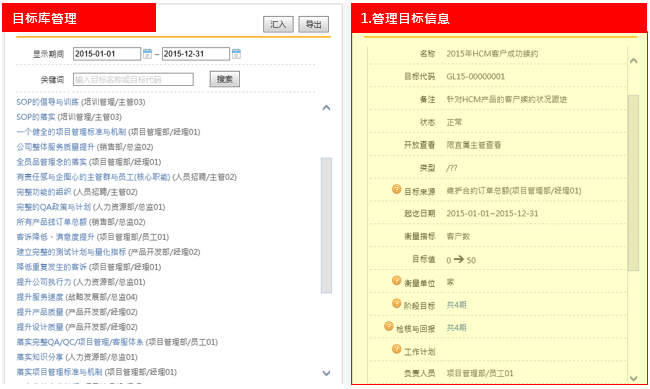
Task: Select goal 公司整体服务质量提升
Action: click(55, 147)
